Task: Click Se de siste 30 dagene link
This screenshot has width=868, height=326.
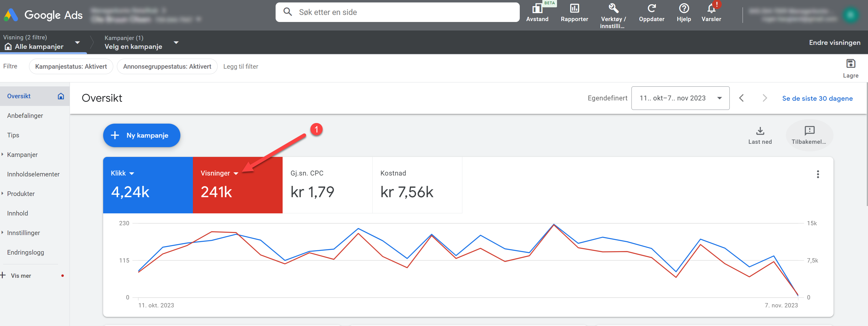Action: click(x=817, y=98)
